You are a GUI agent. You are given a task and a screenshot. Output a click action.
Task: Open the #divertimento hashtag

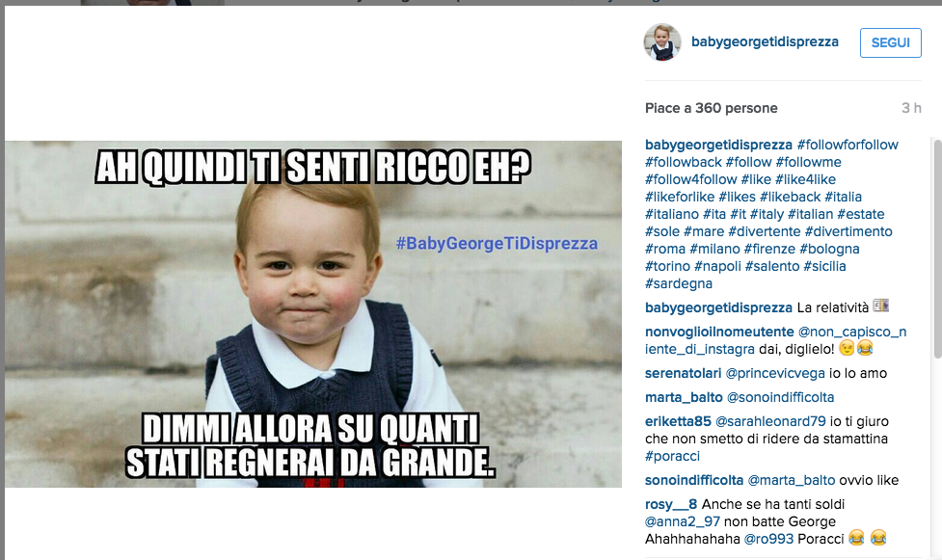click(x=848, y=232)
